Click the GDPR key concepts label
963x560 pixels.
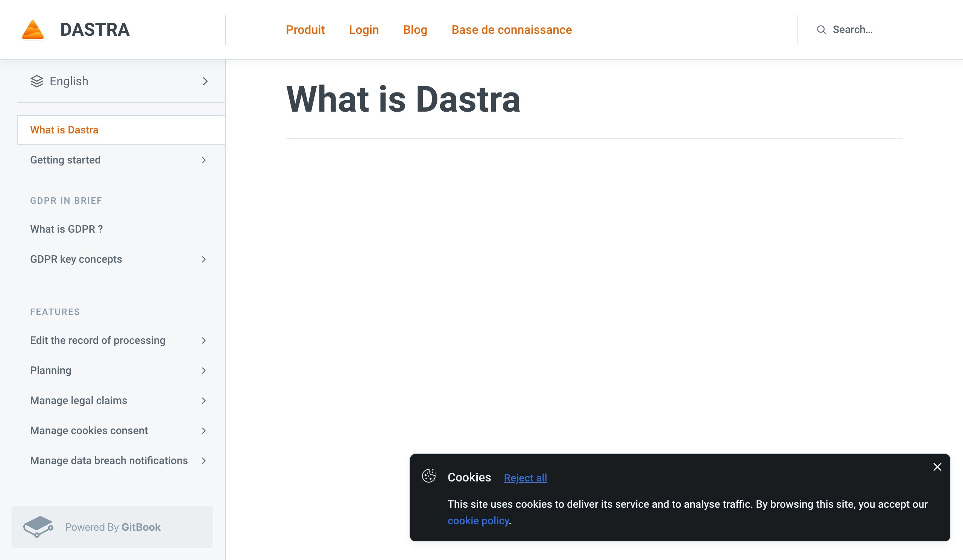click(76, 259)
